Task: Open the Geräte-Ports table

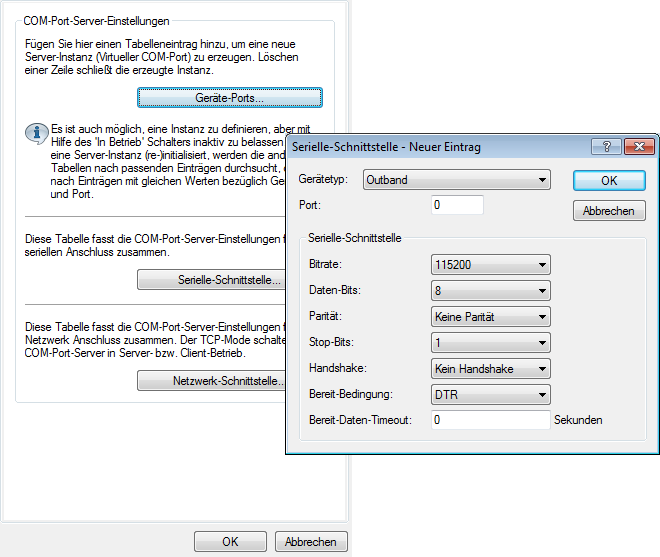Action: point(229,98)
